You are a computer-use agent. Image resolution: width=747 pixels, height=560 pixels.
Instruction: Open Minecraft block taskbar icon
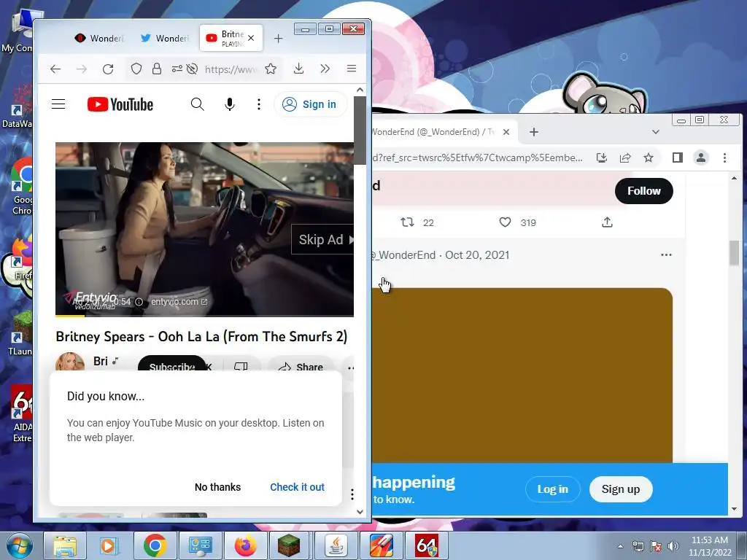[x=289, y=545]
